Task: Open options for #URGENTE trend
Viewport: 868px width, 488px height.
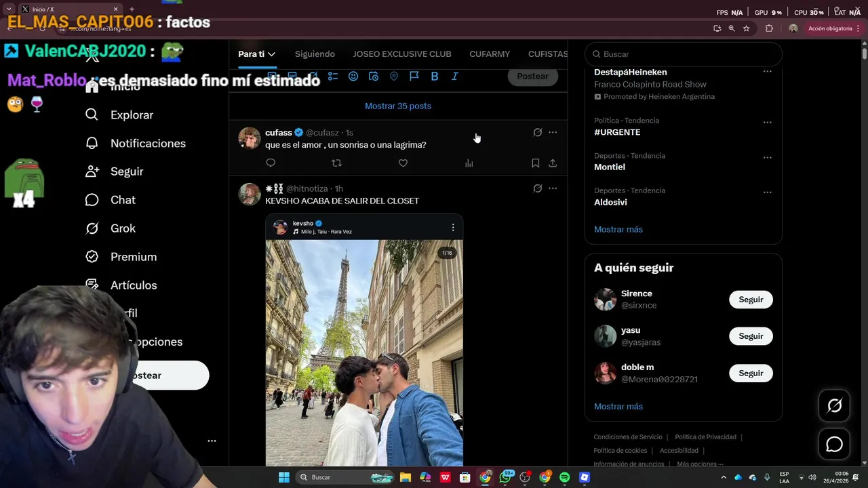Action: [x=767, y=123]
